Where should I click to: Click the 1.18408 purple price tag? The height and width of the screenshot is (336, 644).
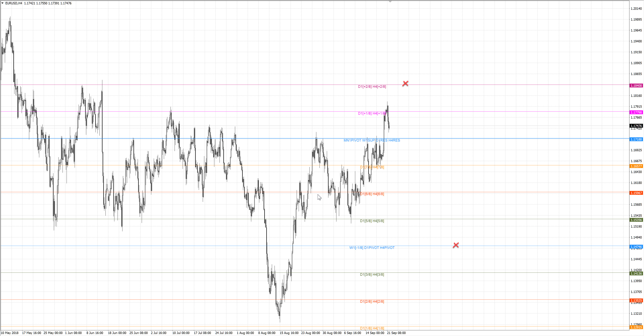(x=636, y=86)
